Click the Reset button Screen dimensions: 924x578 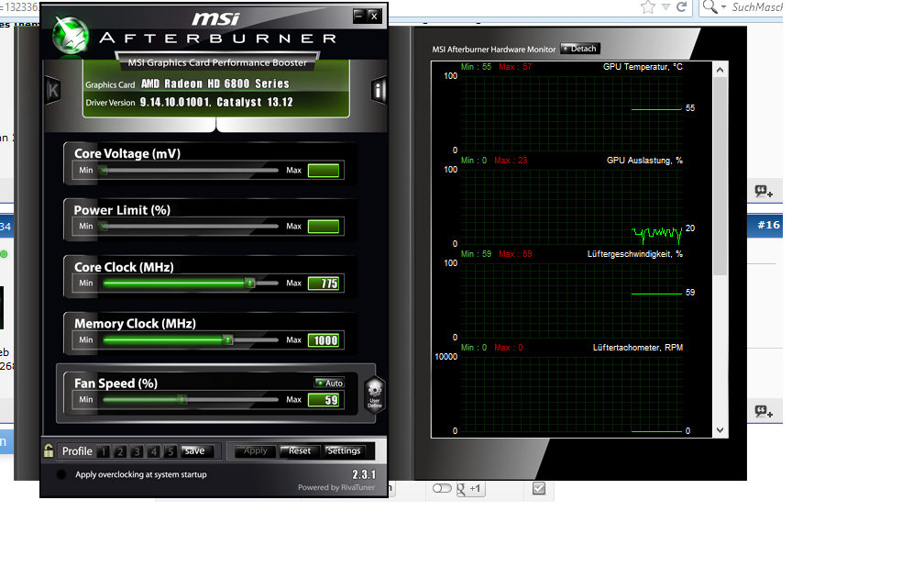click(300, 451)
